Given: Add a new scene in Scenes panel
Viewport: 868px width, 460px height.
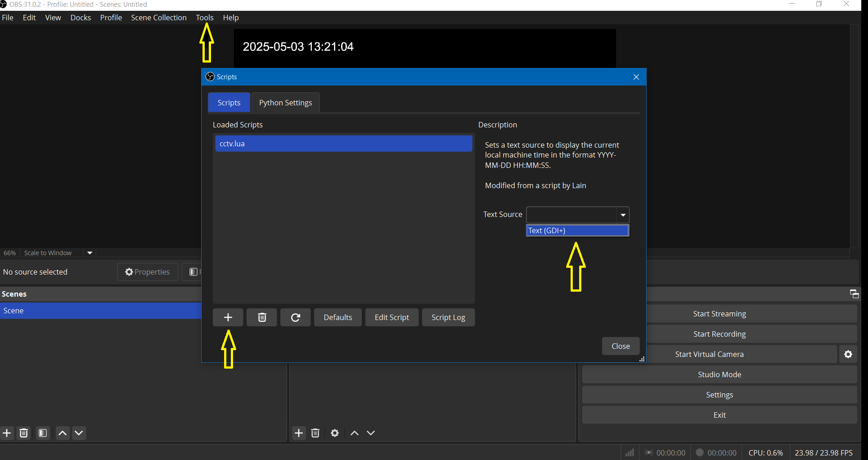Looking at the screenshot, I should (x=7, y=433).
